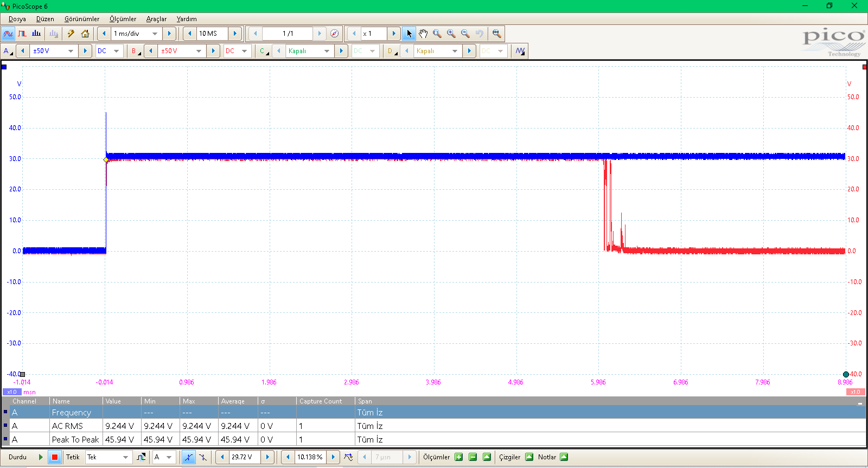Image resolution: width=868 pixels, height=468 pixels.
Task: Open the Görünümler menu
Action: pos(82,19)
